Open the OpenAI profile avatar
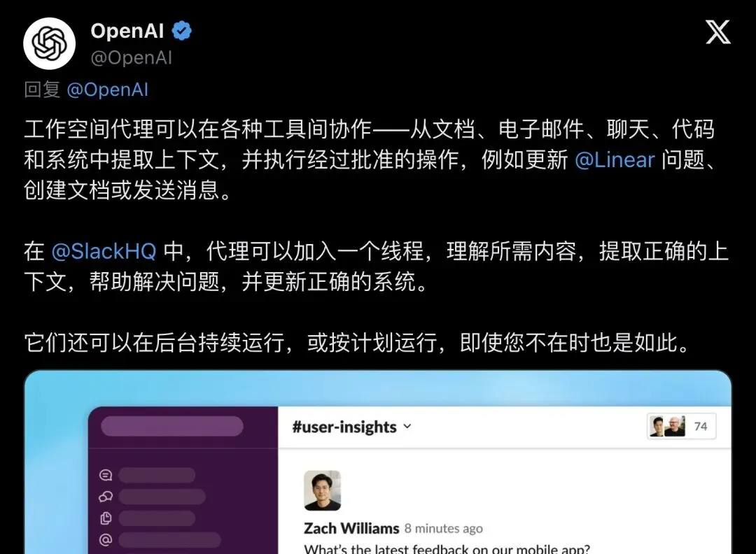The width and height of the screenshot is (756, 554). [x=49, y=43]
